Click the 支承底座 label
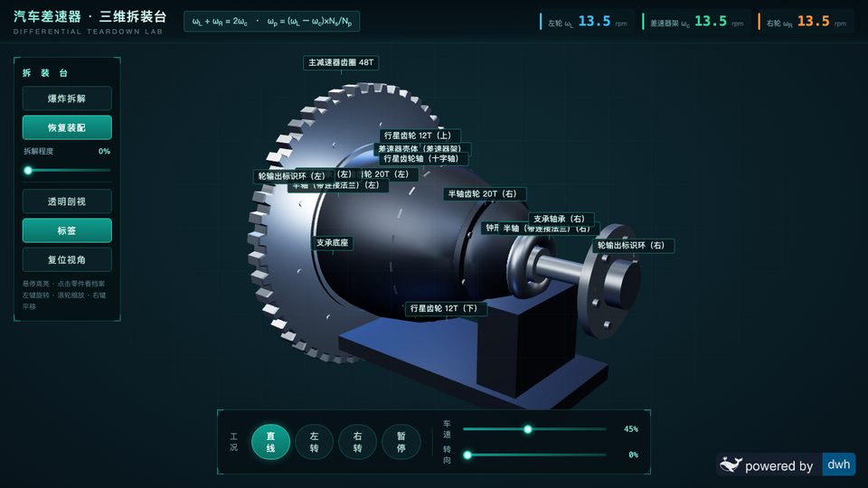The width and height of the screenshot is (868, 488). point(332,243)
